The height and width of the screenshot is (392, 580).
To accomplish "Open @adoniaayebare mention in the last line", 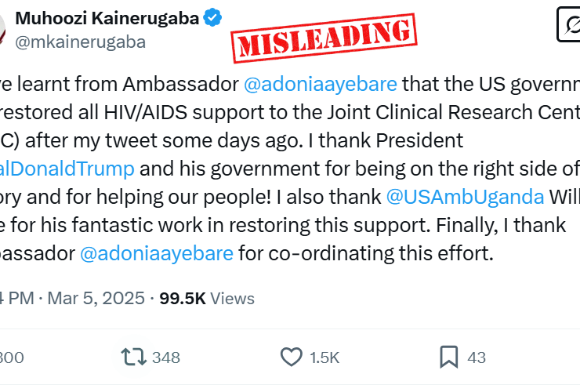I will click(157, 253).
